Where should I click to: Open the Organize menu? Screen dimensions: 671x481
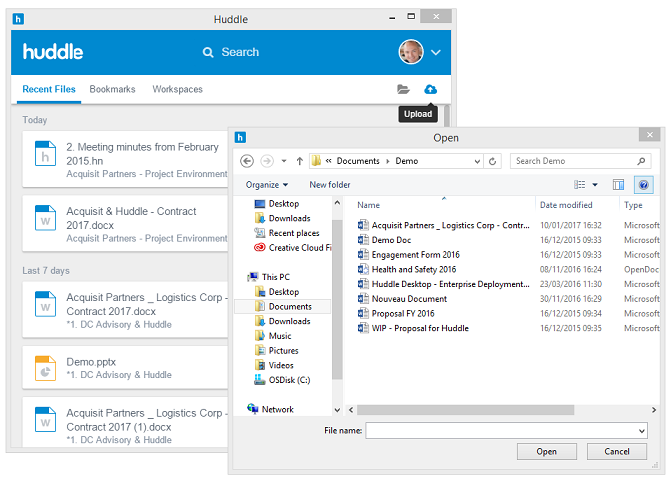[x=267, y=185]
